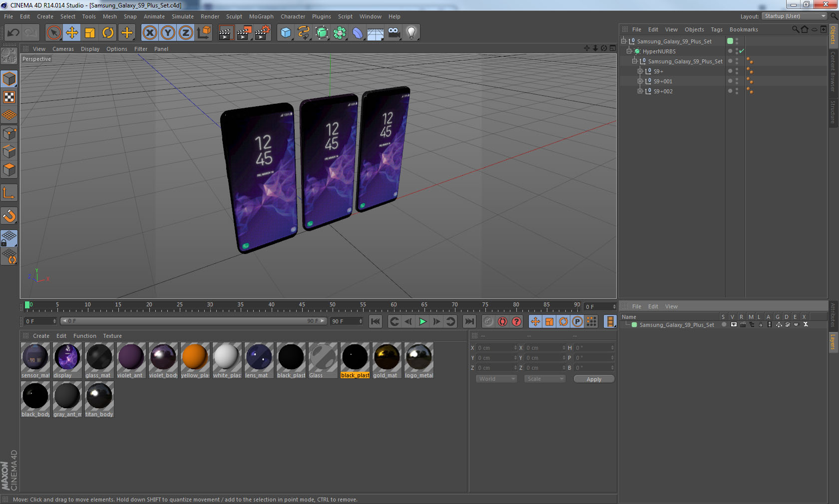839x504 pixels.
Task: Enable the Axis tool in left toolbar
Action: pos(9,193)
